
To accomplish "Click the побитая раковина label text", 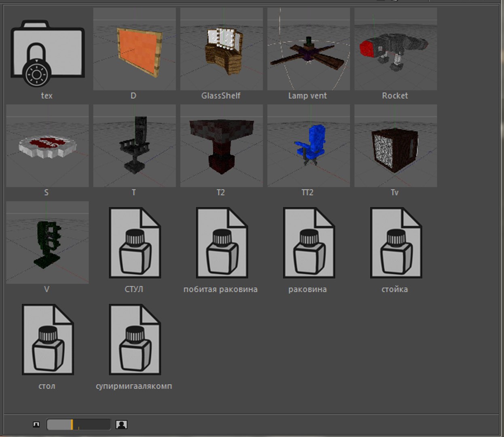I will click(x=220, y=289).
